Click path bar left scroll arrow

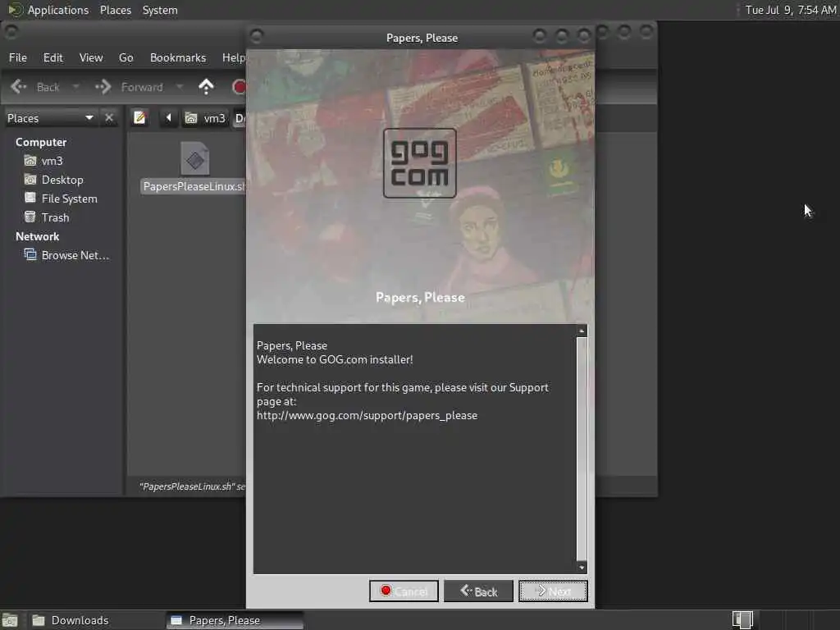click(x=169, y=118)
